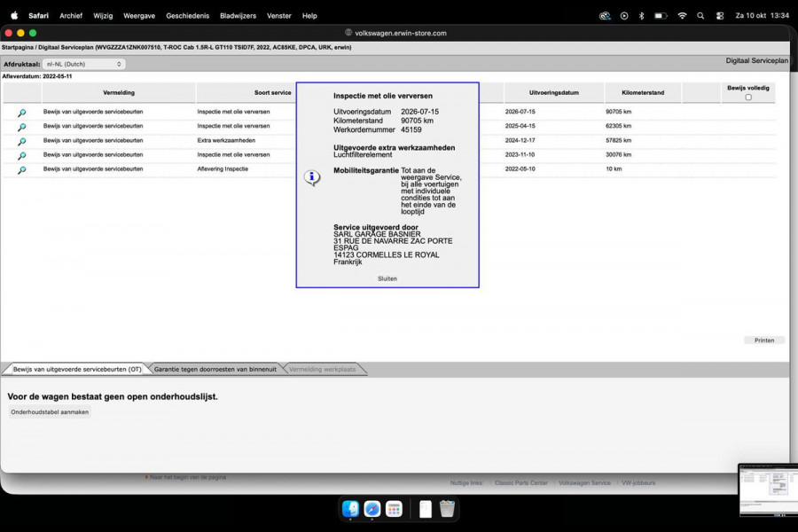Click the 2022-05-10 date cell

(520, 168)
